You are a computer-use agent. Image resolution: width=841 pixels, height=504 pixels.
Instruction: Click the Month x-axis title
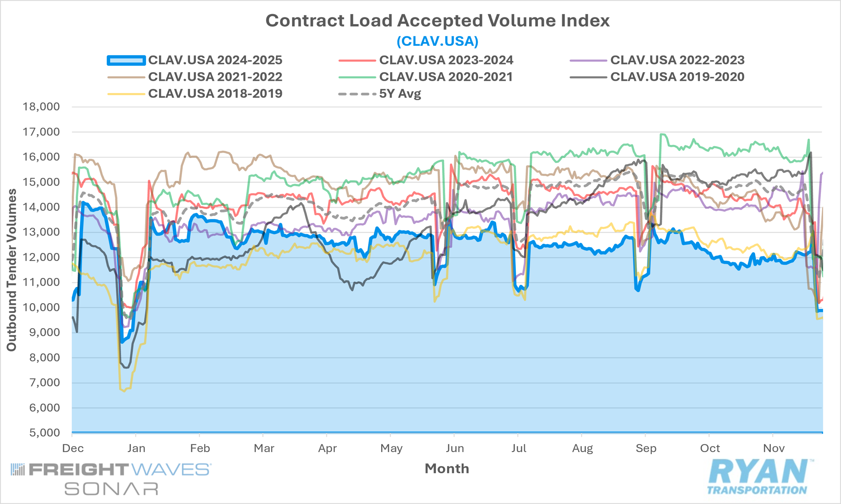[x=447, y=469]
